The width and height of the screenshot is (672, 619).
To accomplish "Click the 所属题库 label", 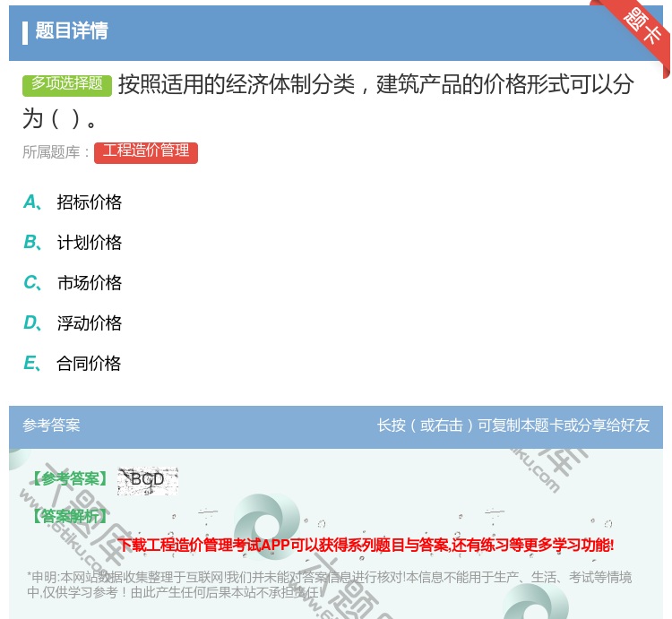I will pyautogui.click(x=56, y=152).
